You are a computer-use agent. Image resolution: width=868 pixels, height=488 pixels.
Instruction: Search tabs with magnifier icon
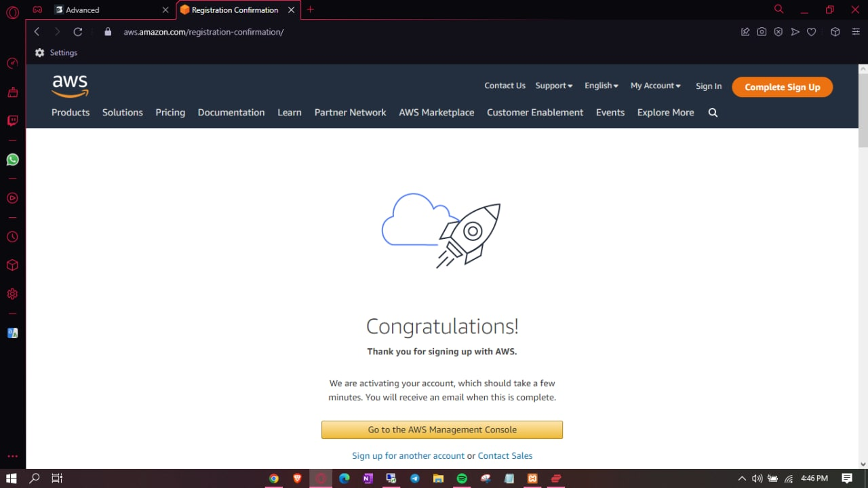tap(778, 10)
